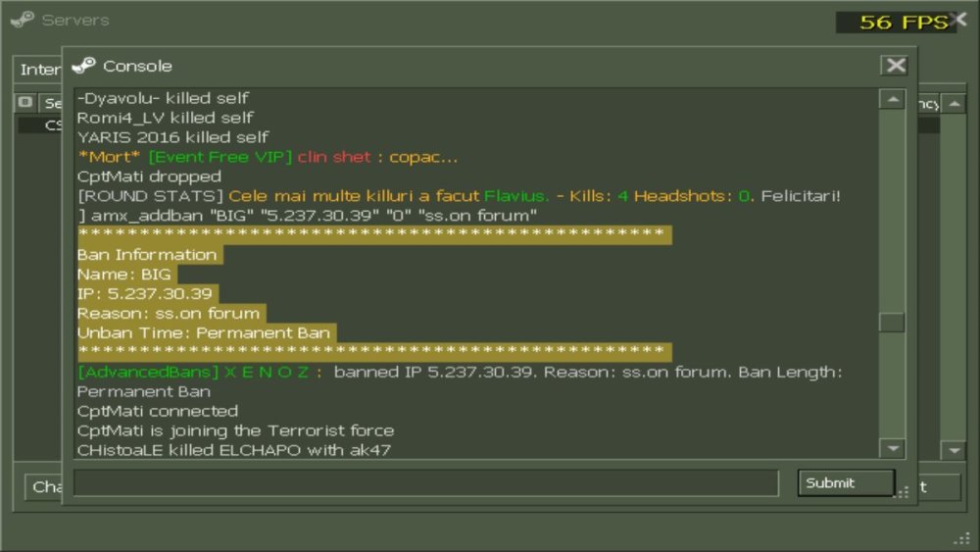Select the CS server row
The image size is (980, 552).
(40, 125)
